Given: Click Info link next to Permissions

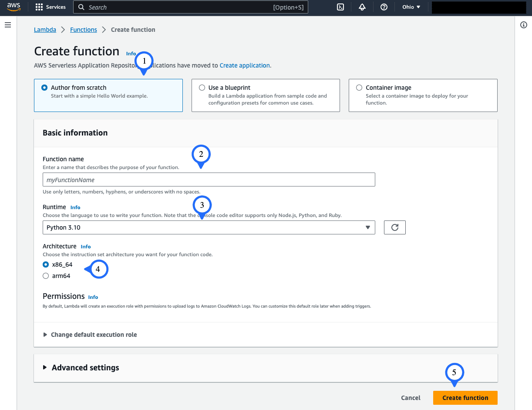Looking at the screenshot, I should coord(93,297).
